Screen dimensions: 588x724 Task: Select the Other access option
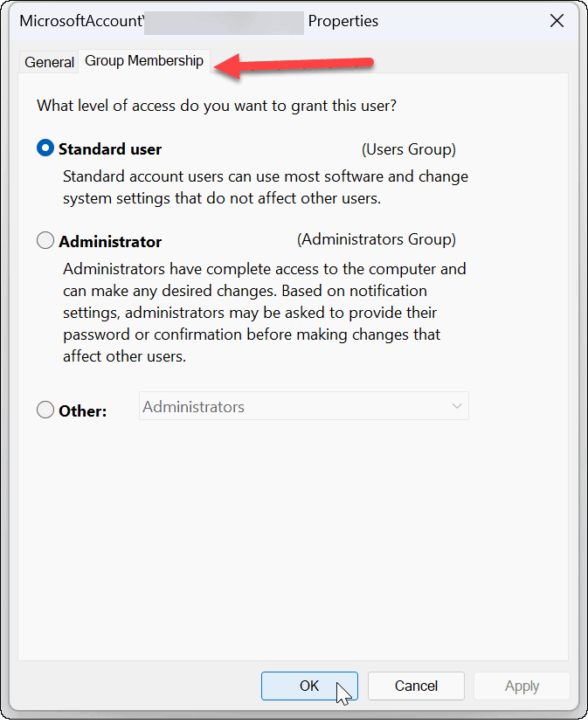point(45,409)
